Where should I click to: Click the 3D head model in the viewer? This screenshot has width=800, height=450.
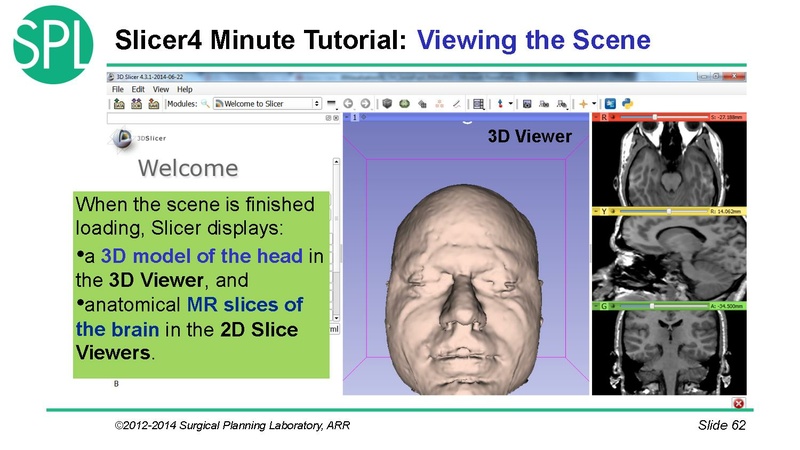(x=464, y=291)
